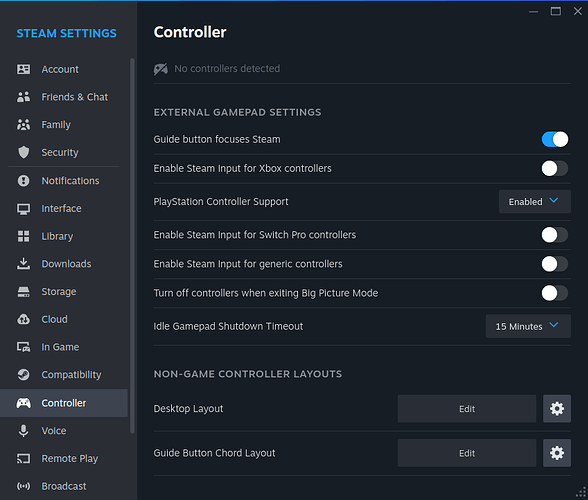This screenshot has height=500, width=588.
Task: Click the Voice microphone icon
Action: [x=23, y=431]
